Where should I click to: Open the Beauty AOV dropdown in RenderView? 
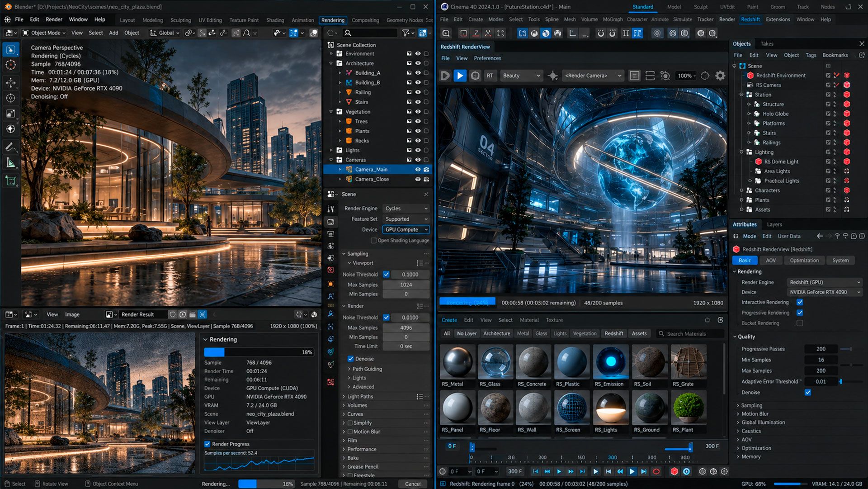521,76
